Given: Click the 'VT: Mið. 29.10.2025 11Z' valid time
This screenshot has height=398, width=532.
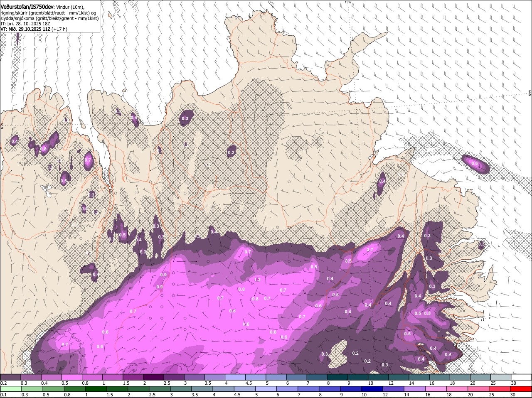Looking at the screenshot, I should [x=25, y=29].
